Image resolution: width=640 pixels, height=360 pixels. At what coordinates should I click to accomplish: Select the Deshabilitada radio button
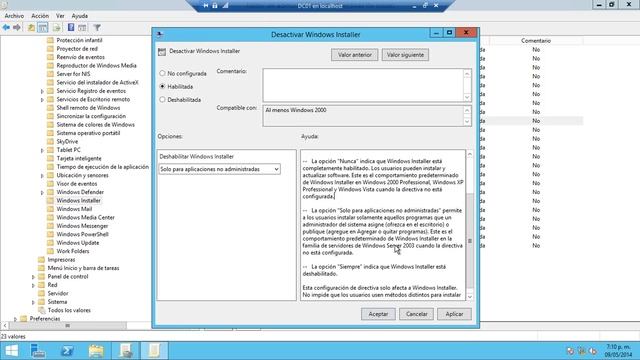pyautogui.click(x=162, y=100)
